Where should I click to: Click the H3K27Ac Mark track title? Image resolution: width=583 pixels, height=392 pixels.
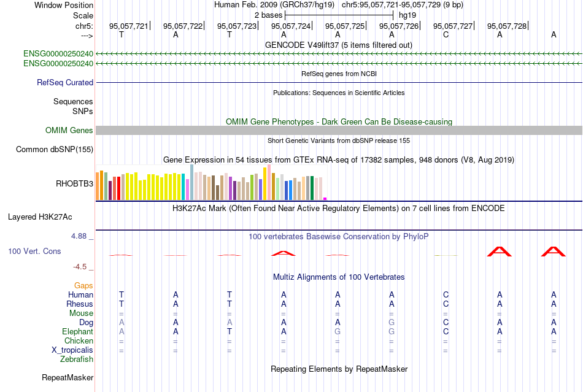pos(338,208)
